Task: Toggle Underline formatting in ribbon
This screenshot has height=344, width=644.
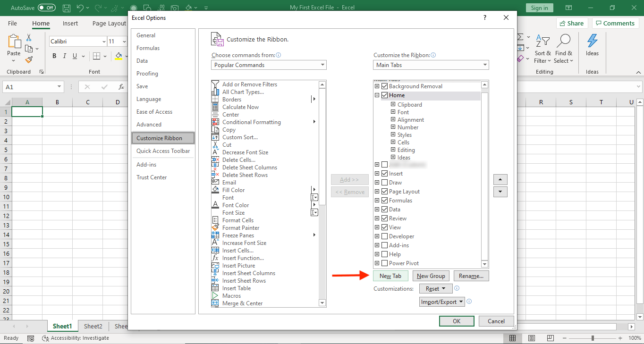Action: [x=75, y=56]
